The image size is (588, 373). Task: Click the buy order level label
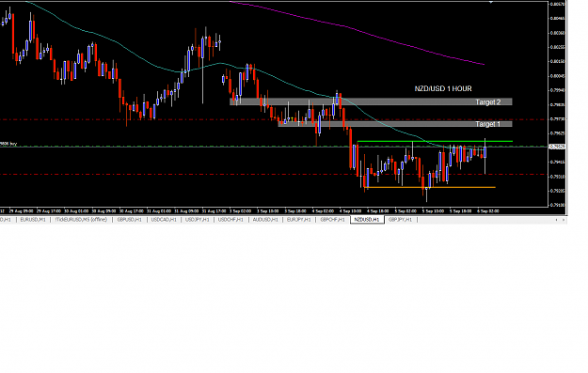pos(8,144)
